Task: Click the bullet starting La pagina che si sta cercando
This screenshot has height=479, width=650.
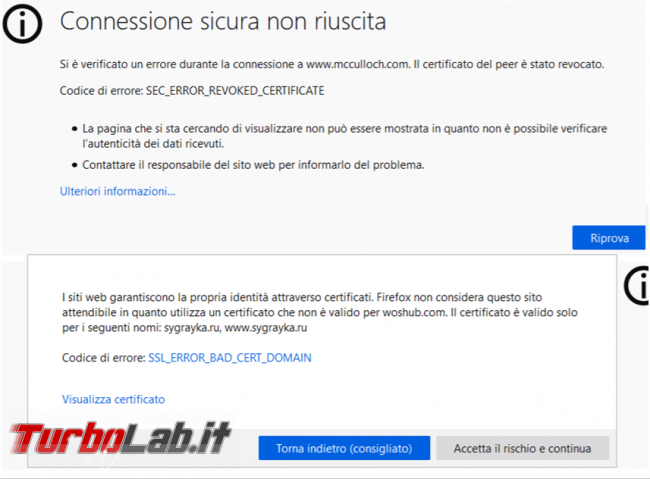Action: pos(344,136)
